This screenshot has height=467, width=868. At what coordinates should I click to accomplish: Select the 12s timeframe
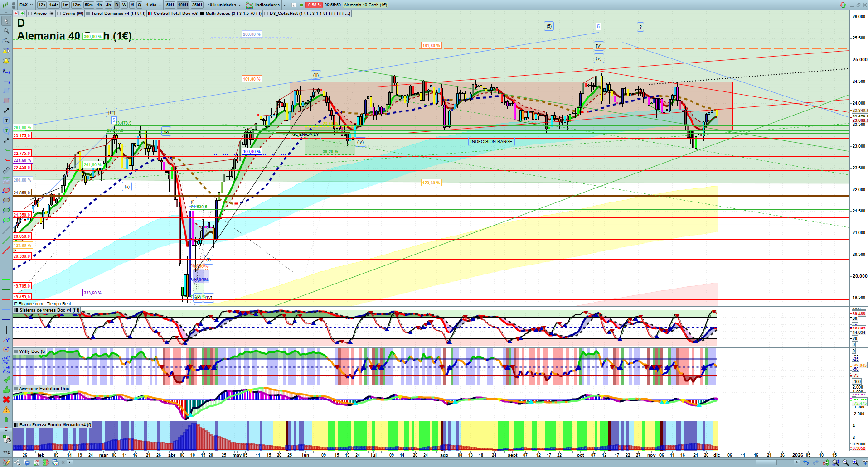pyautogui.click(x=42, y=5)
